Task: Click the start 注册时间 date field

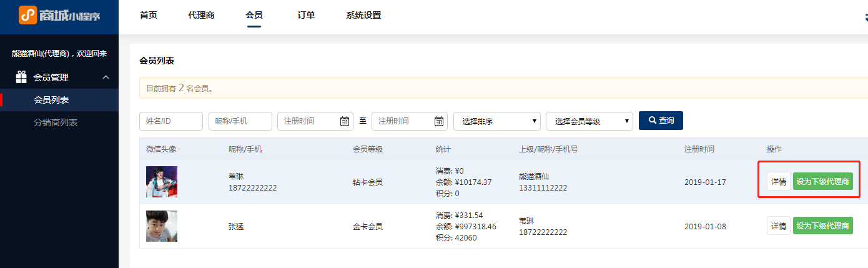Action: (x=315, y=121)
